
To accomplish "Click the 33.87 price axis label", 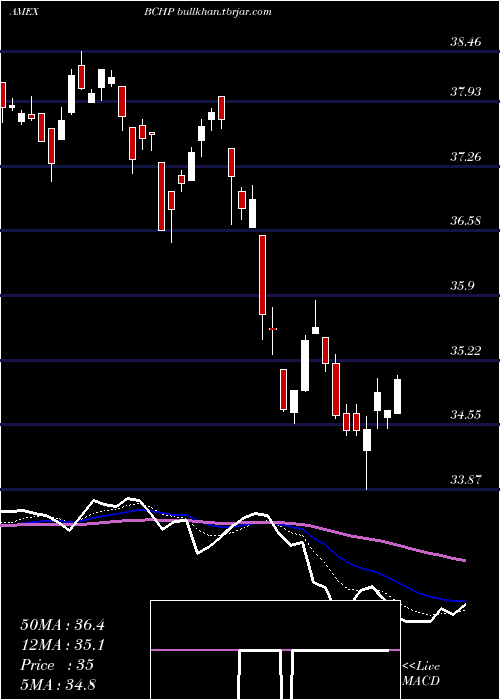I will (x=466, y=480).
